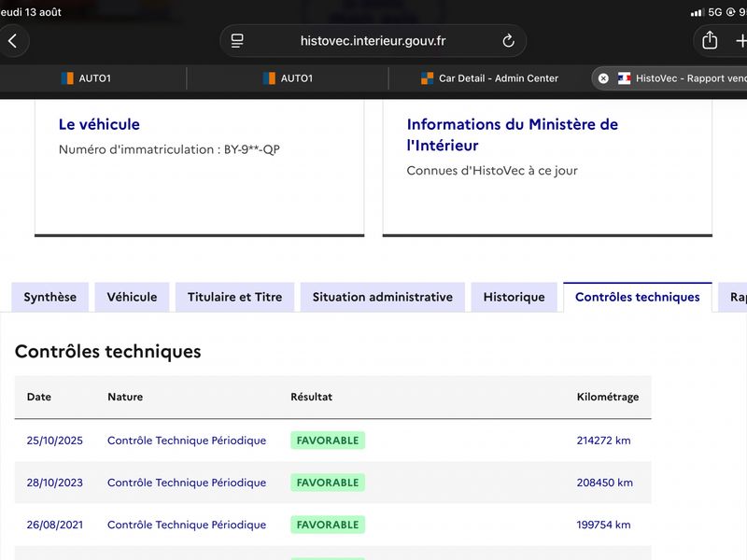Viewport: 747px width, 560px height.
Task: Click the date 25/10/2025
Action: pos(55,441)
